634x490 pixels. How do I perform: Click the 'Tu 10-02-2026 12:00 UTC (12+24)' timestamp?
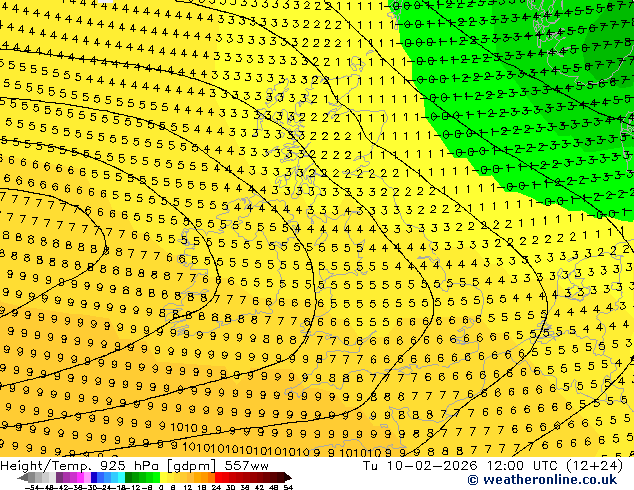(x=493, y=466)
